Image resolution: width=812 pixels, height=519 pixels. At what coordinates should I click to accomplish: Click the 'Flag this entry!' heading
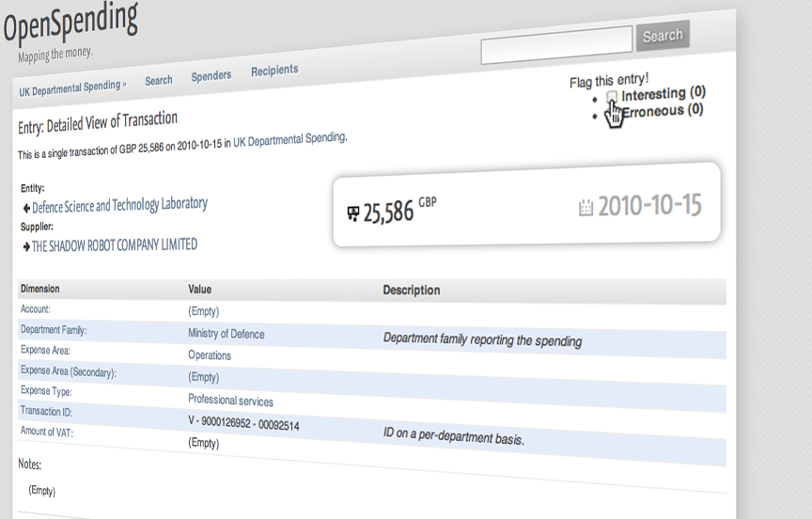(609, 81)
